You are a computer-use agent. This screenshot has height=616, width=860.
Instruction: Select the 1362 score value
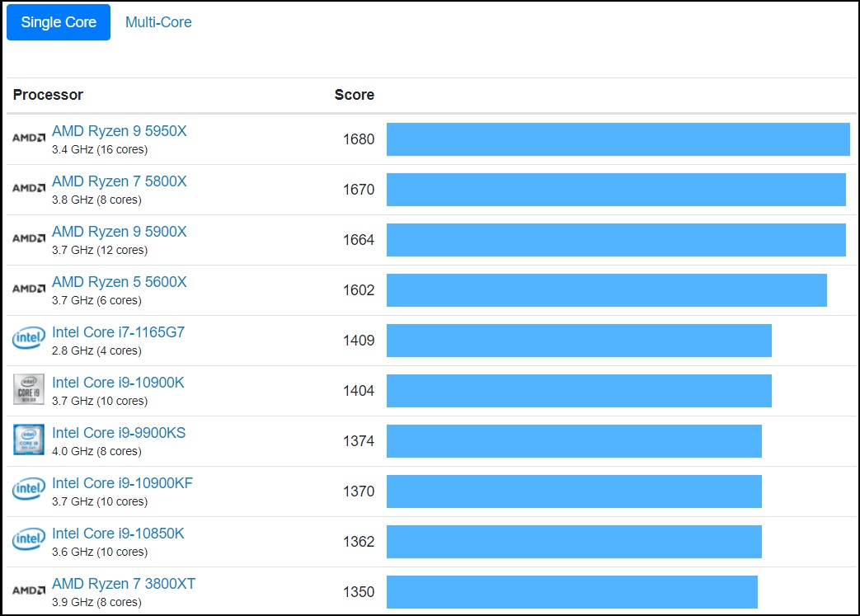359,542
